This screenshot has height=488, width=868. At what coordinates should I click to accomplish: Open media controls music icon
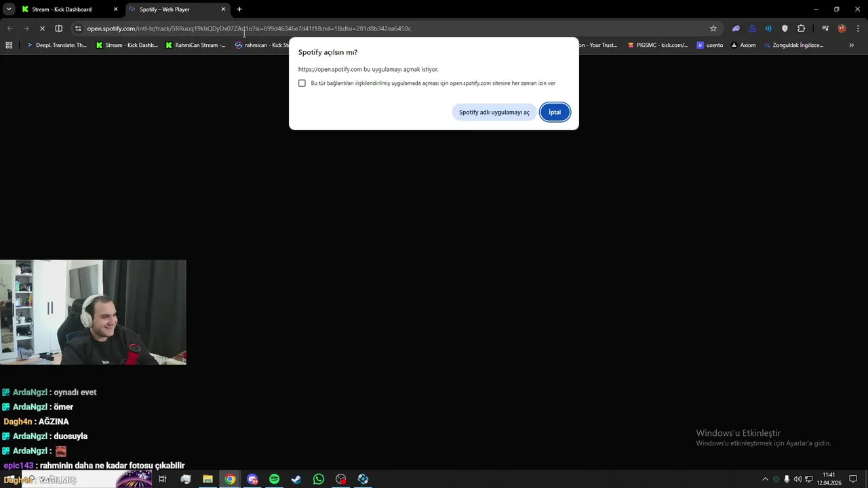pyautogui.click(x=825, y=28)
